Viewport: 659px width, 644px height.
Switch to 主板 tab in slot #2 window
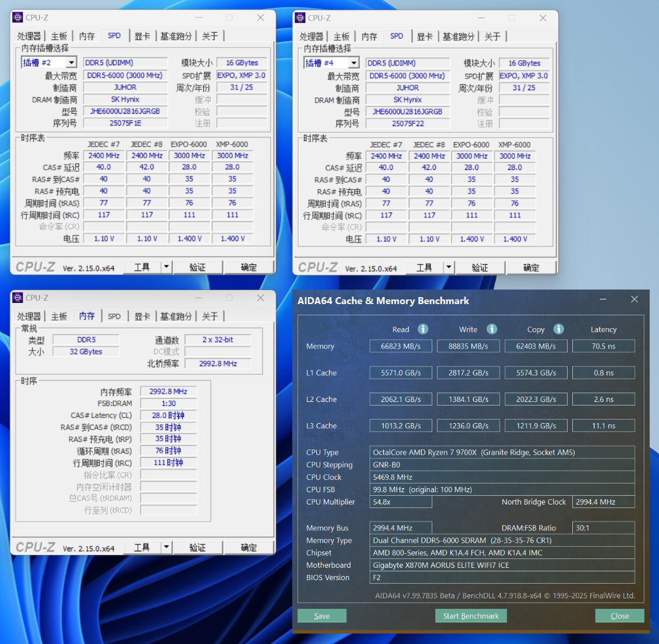point(59,36)
